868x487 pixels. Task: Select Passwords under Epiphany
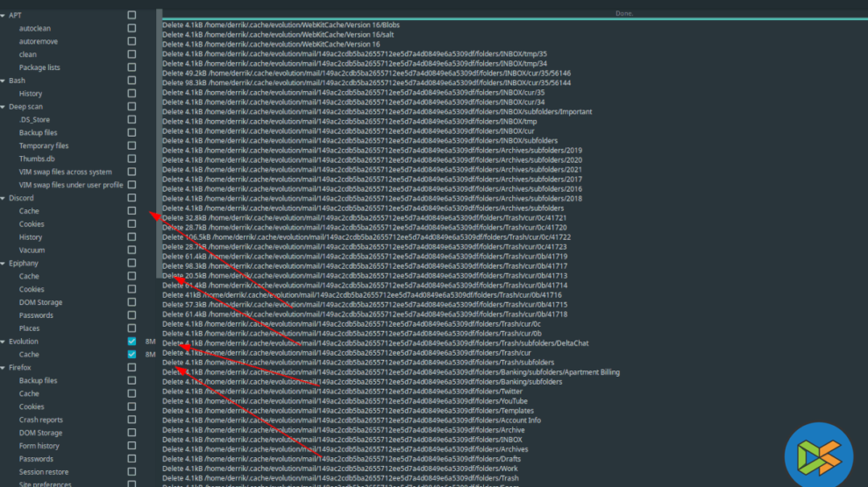point(36,315)
